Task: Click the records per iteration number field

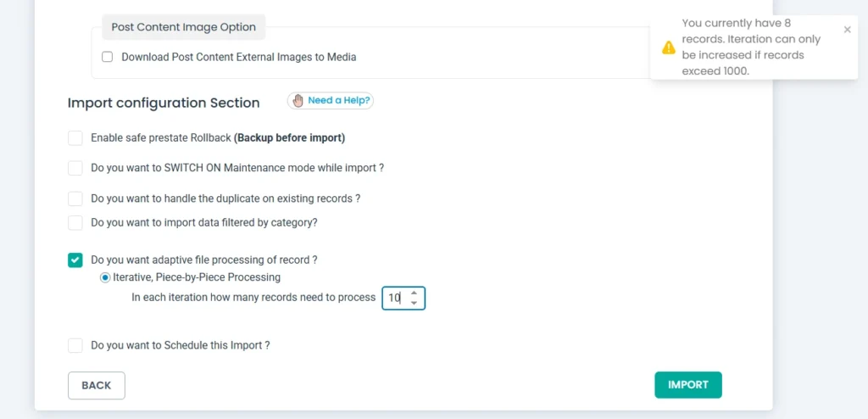Action: coord(394,298)
